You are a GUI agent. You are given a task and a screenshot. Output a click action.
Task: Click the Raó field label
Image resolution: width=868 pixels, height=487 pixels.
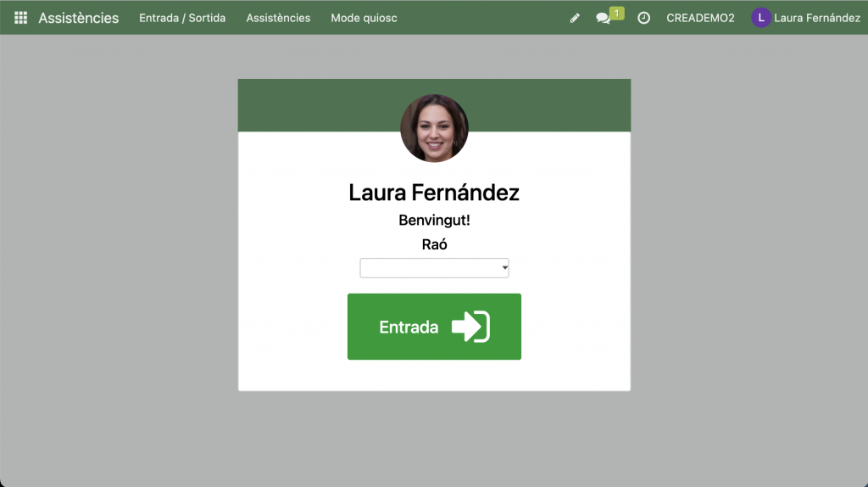coord(434,244)
